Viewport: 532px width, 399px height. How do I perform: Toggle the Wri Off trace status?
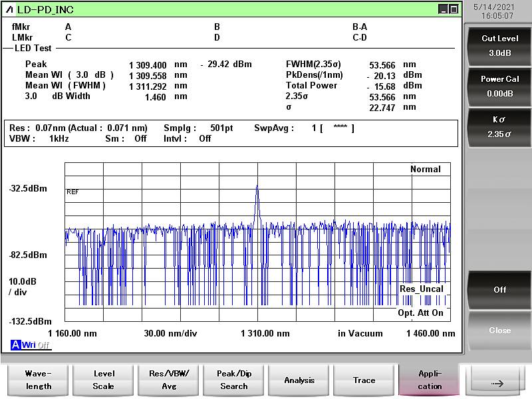coord(36,344)
